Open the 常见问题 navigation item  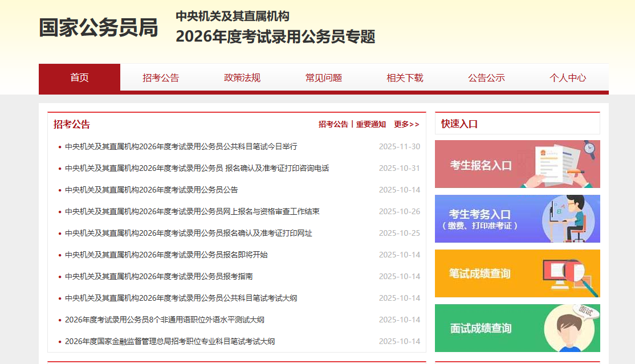(x=324, y=78)
